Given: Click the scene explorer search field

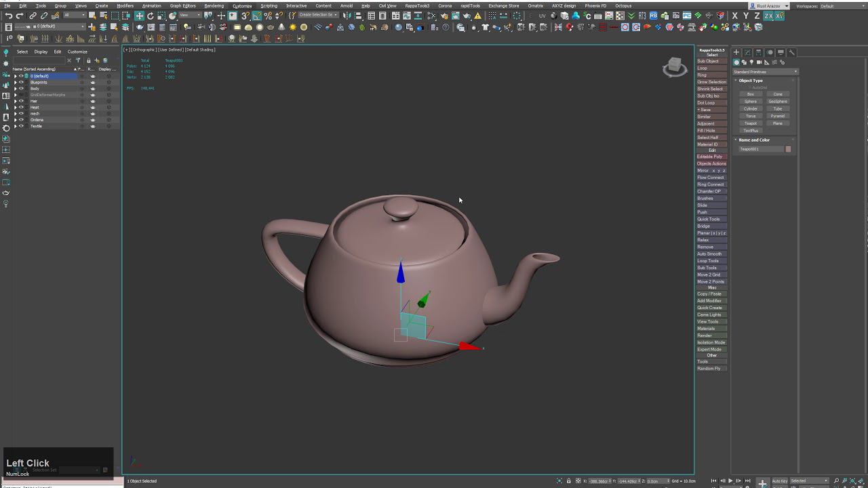Looking at the screenshot, I should [x=39, y=60].
